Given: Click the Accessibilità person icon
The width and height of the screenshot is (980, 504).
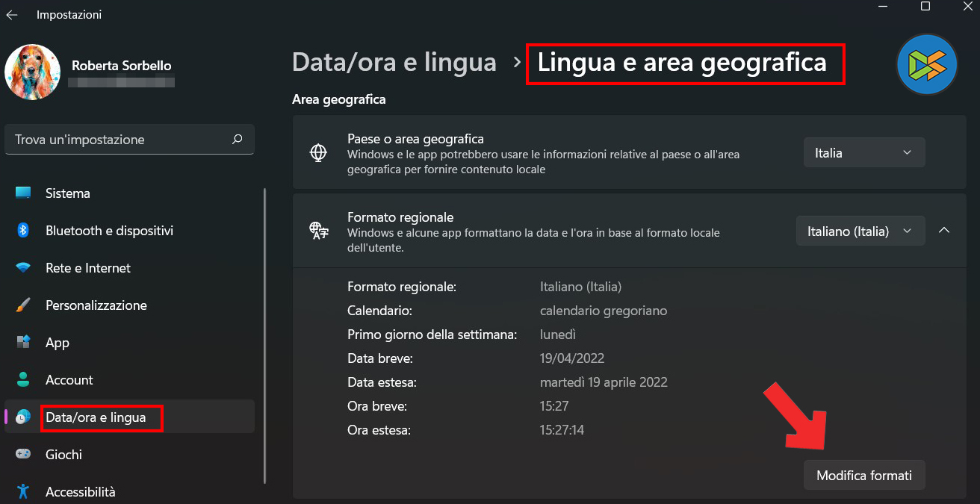Looking at the screenshot, I should click(x=23, y=492).
